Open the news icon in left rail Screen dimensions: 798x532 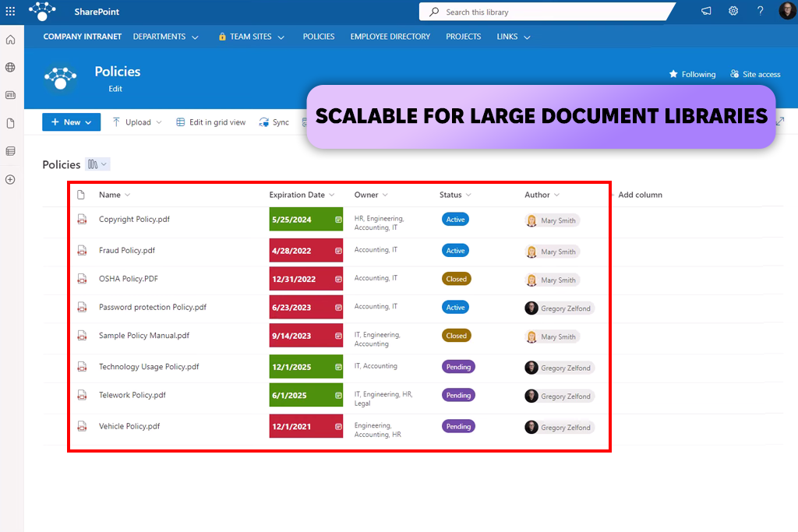pyautogui.click(x=11, y=95)
